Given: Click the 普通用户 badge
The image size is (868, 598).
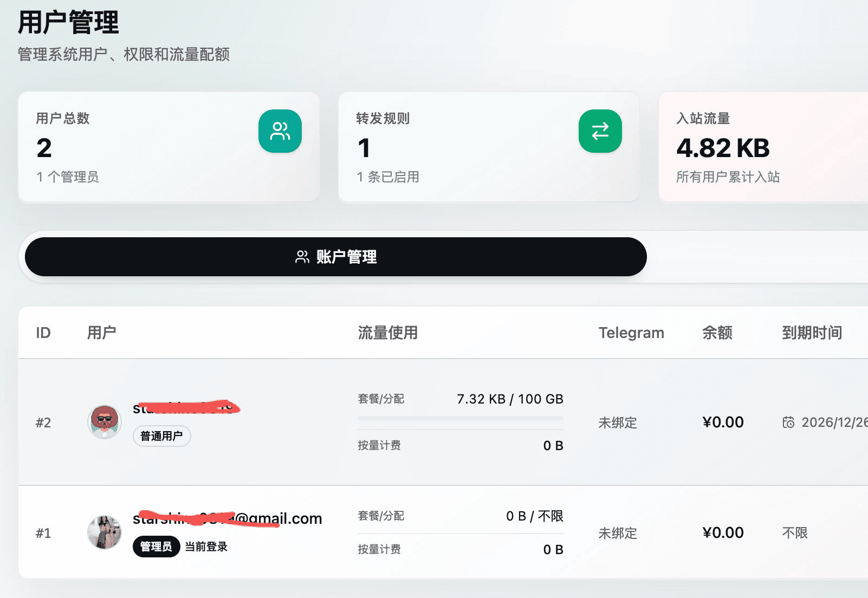Looking at the screenshot, I should pos(161,436).
